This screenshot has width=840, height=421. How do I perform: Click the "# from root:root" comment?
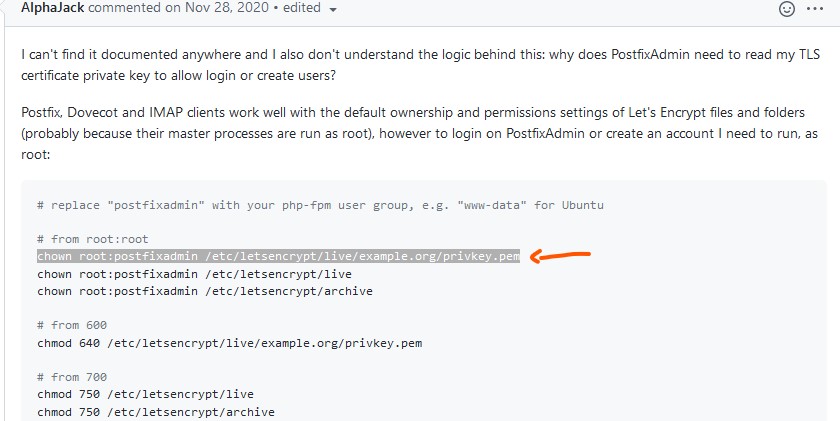click(92, 240)
